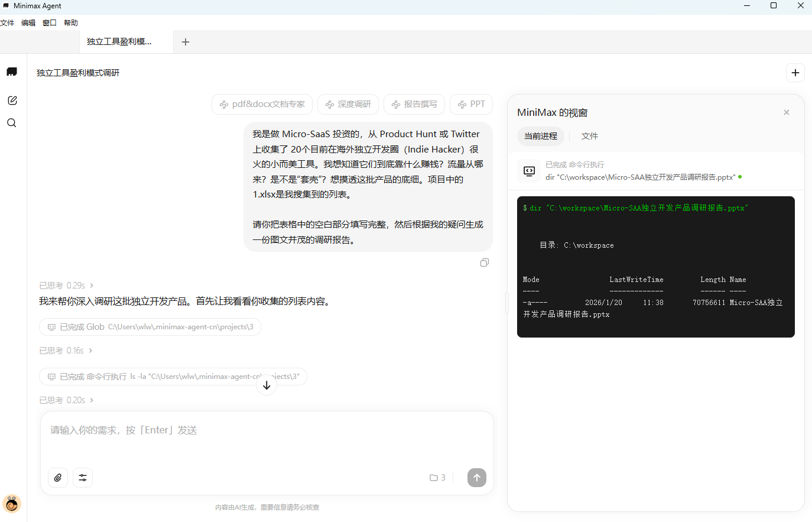Expand the 已思考 0.29s reasoning details
This screenshot has width=812, height=522.
66,285
